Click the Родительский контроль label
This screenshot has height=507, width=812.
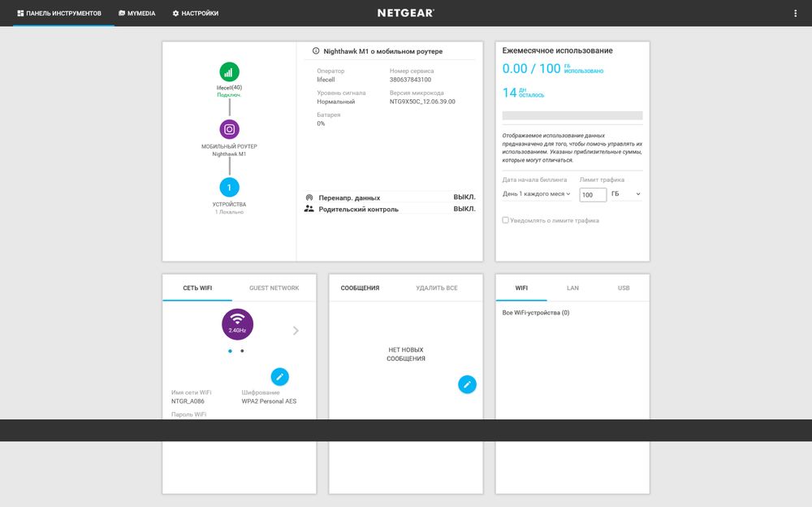pos(358,210)
